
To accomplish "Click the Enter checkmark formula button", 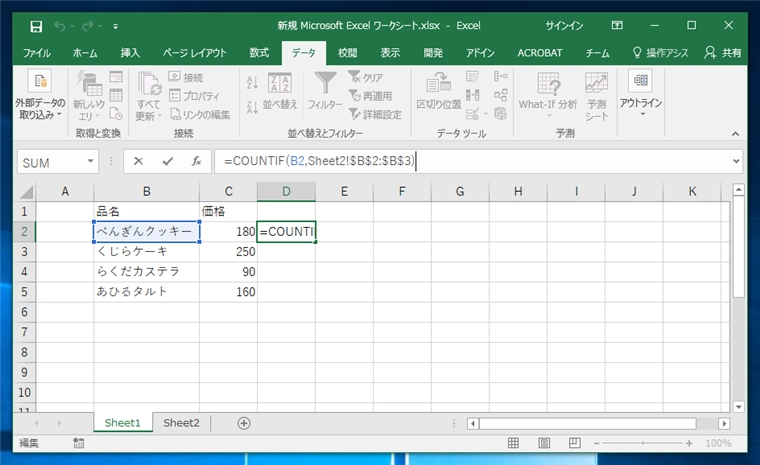I will point(168,161).
